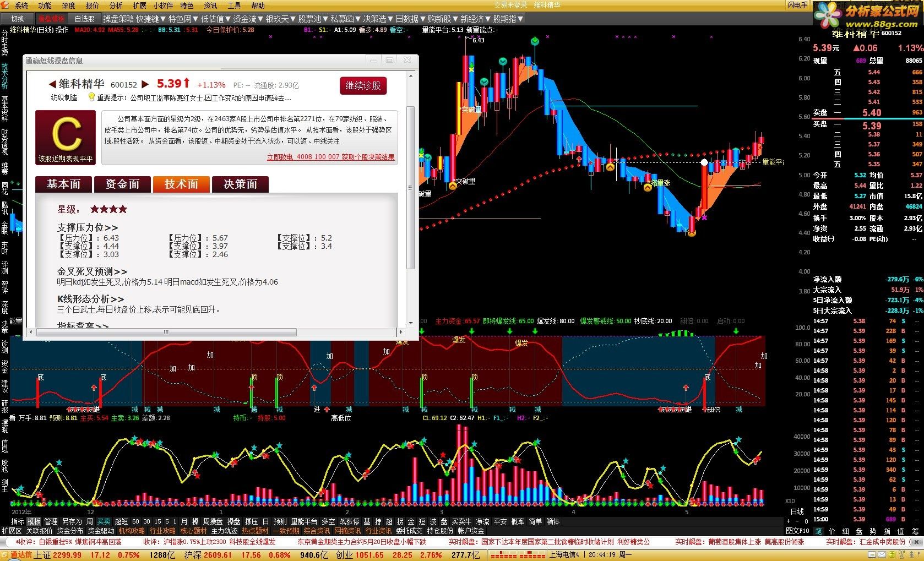Select the 价 price tab in quote panel
Screen dimensions: 924x561
coord(831,531)
